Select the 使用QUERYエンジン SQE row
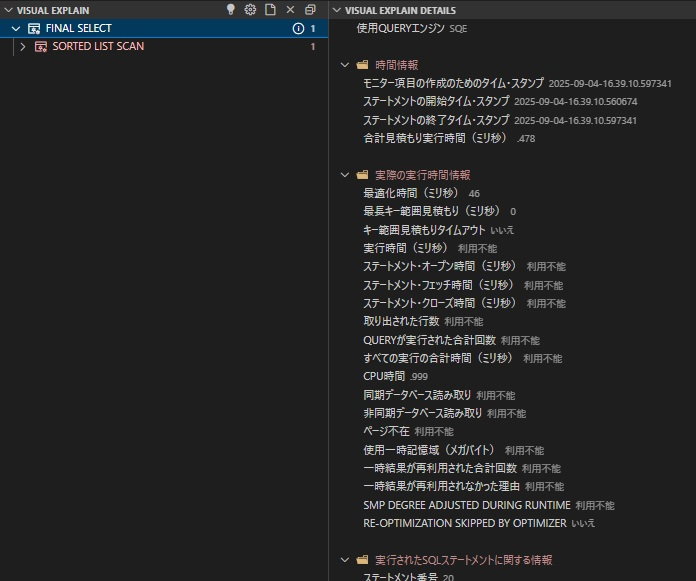The height and width of the screenshot is (581, 696). click(x=411, y=29)
